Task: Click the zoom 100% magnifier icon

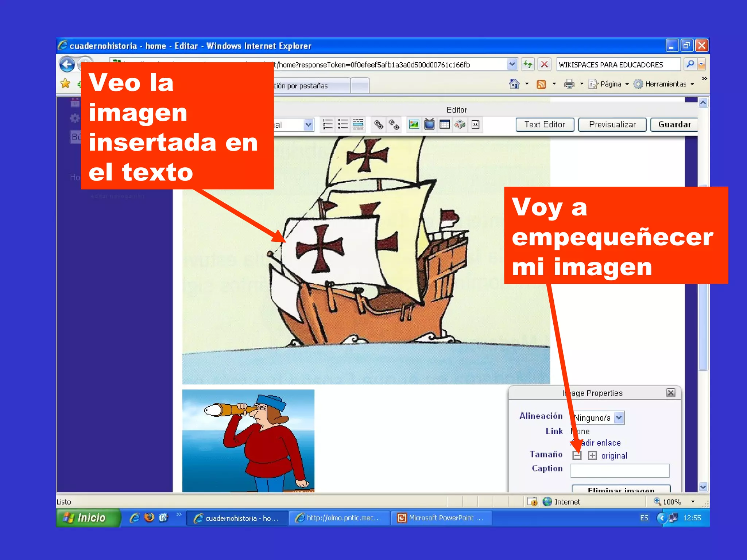Action: [657, 501]
